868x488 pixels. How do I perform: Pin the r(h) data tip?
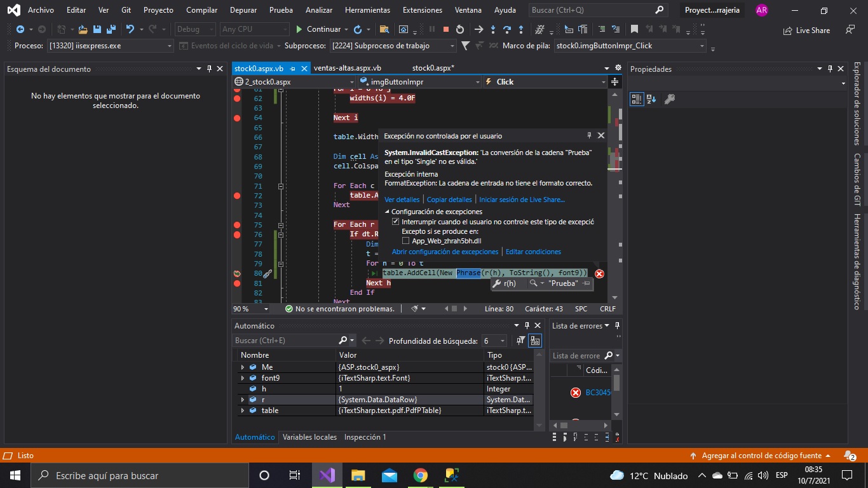[586, 283]
